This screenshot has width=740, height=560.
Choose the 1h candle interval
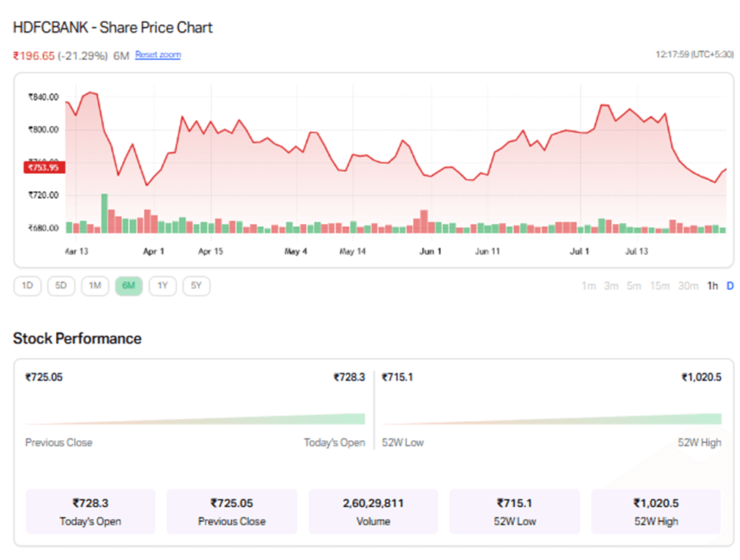(712, 286)
